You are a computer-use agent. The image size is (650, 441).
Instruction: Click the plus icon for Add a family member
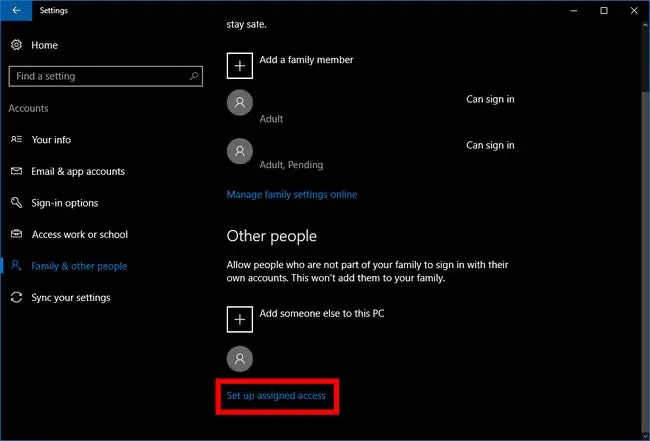tap(240, 65)
